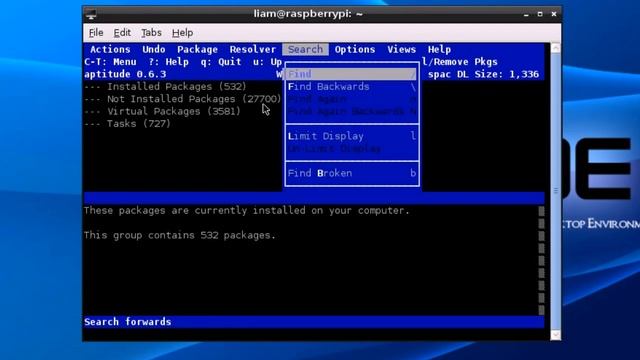Click 'C-T: Menu' hint text
The width and height of the screenshot is (640, 360).
110,62
